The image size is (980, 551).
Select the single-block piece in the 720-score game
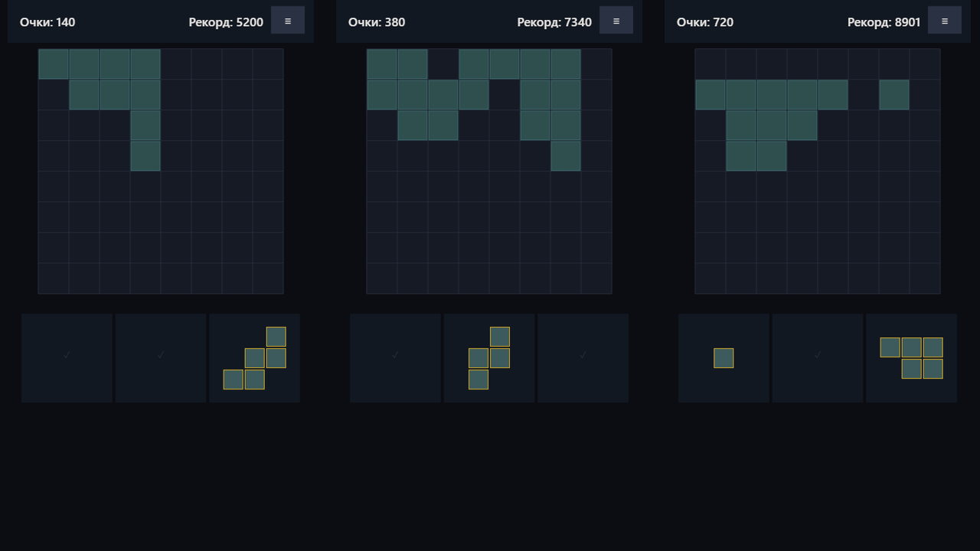click(x=724, y=358)
